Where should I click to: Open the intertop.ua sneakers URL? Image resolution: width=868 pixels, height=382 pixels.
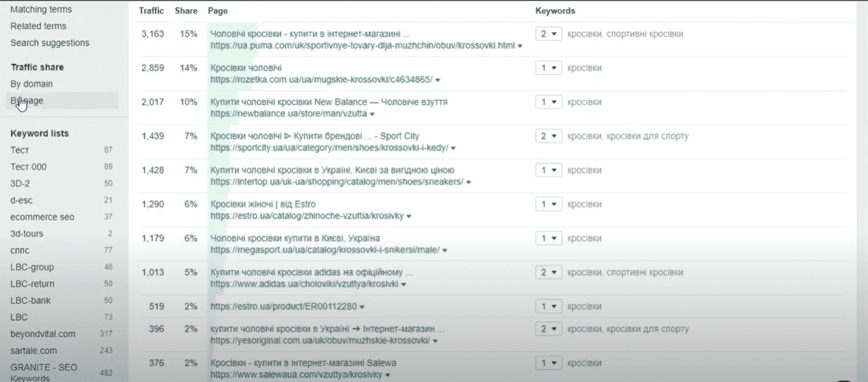336,182
